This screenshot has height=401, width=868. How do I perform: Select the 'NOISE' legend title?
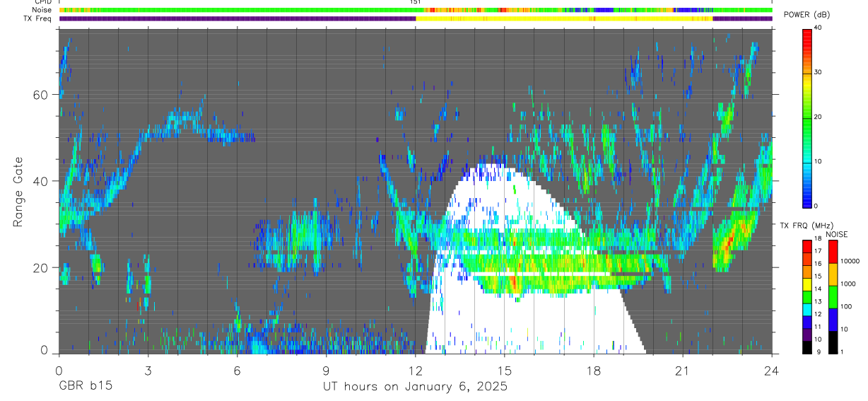[x=836, y=234]
